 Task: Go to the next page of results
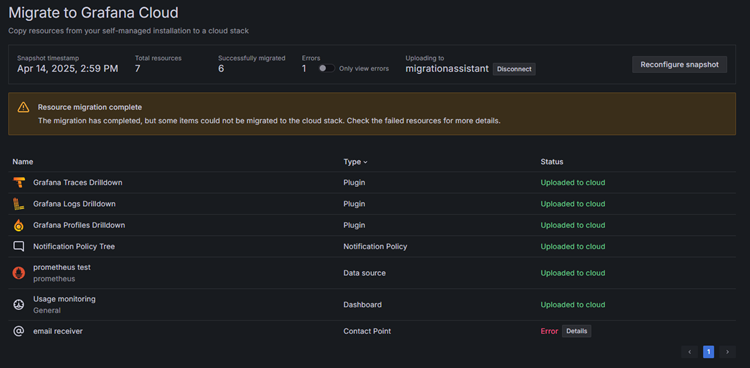coord(727,352)
